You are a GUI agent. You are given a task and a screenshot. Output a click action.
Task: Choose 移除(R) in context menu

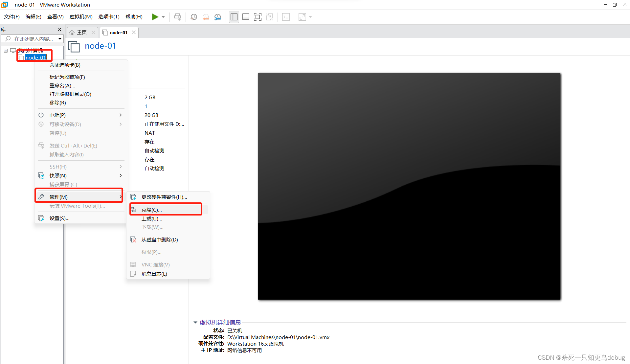click(81, 102)
